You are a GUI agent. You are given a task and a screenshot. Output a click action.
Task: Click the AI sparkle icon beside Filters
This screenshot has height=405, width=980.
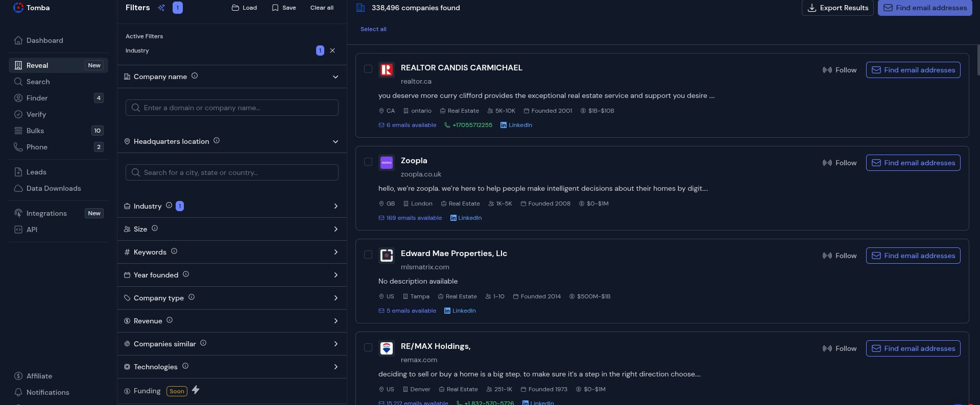pyautogui.click(x=161, y=8)
